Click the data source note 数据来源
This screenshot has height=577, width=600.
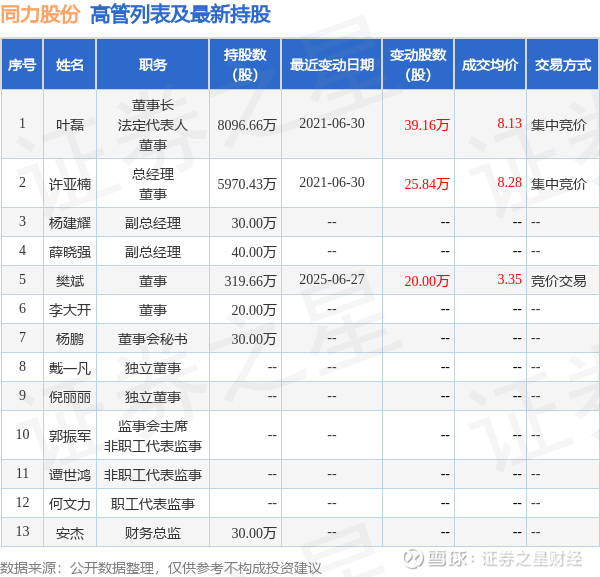click(161, 568)
